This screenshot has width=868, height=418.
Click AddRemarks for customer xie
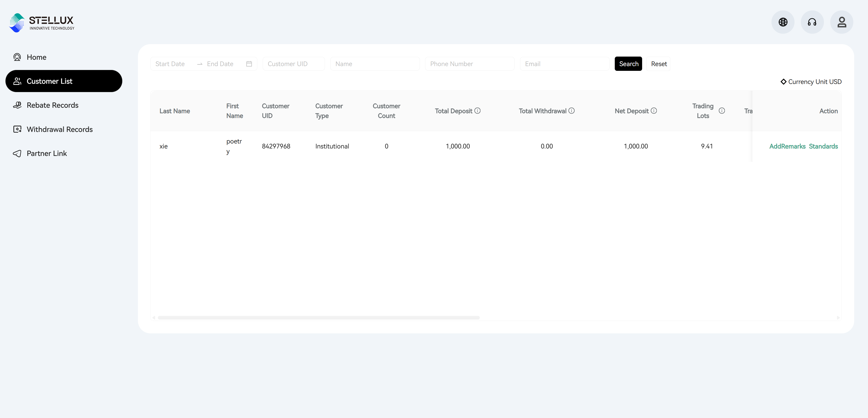pos(787,146)
